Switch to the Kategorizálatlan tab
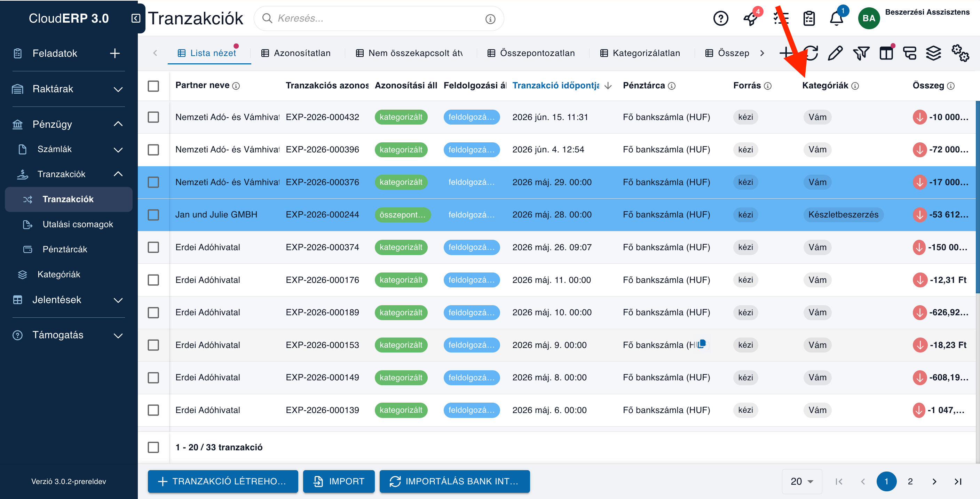 (640, 53)
